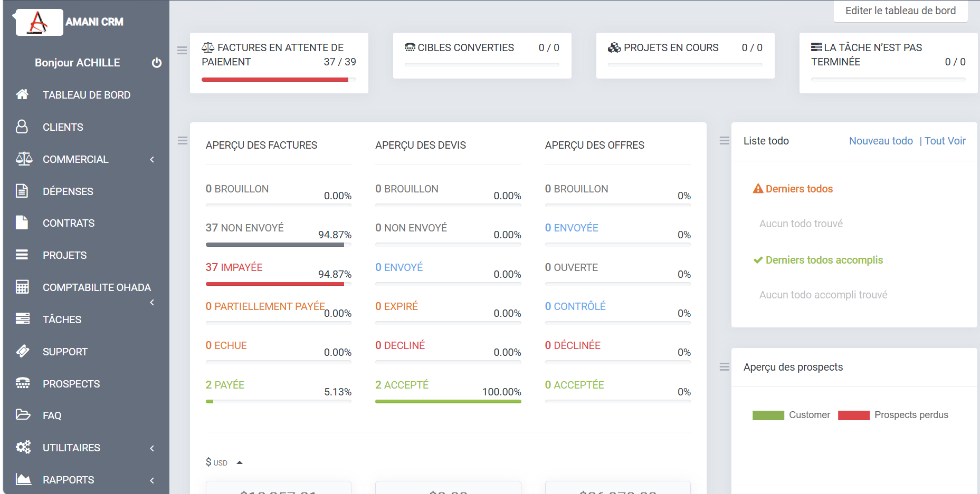Click the 0 Déclinée offres label
The image size is (980, 494).
[573, 345]
